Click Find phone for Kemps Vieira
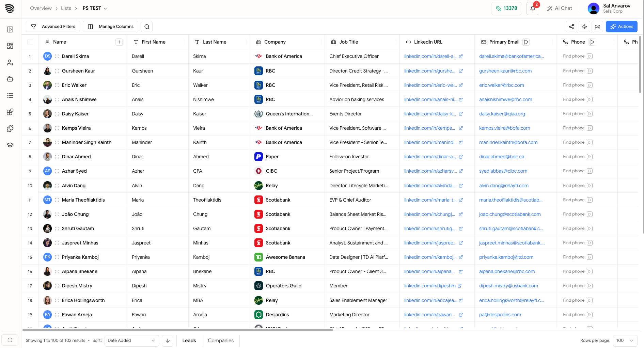The height and width of the screenshot is (348, 644). [574, 128]
